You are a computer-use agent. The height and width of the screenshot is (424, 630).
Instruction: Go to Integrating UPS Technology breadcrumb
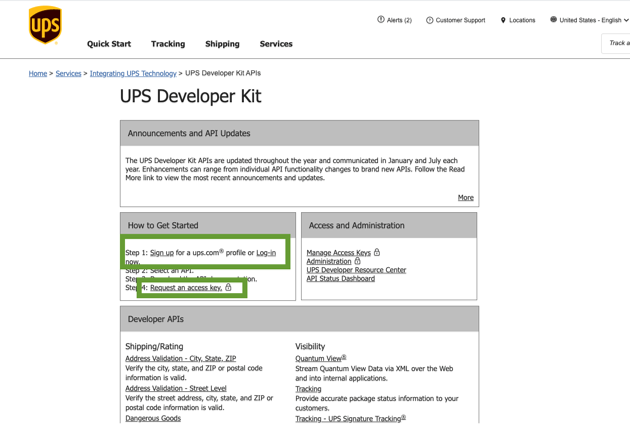point(133,74)
